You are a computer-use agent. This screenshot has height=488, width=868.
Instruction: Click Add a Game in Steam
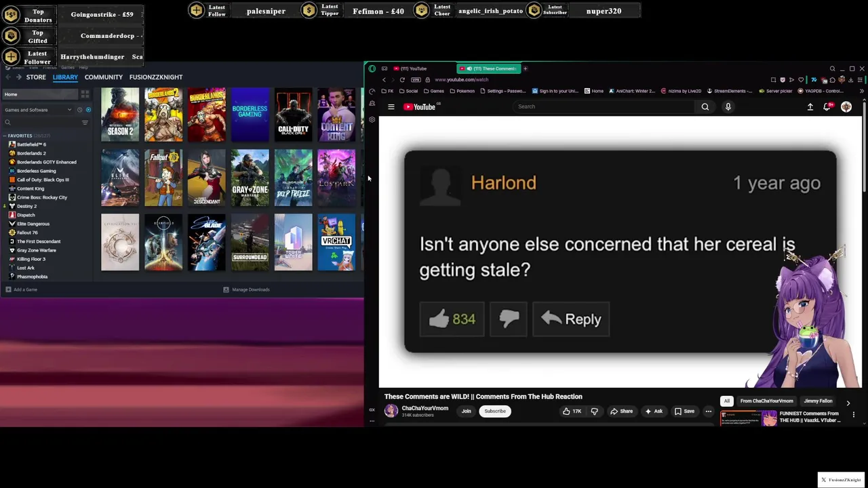point(22,289)
